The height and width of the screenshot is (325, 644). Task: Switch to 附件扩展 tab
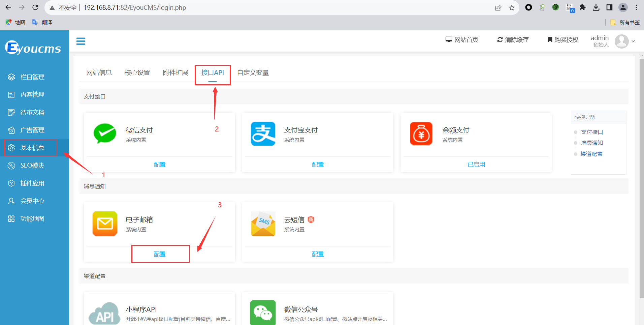pyautogui.click(x=175, y=72)
